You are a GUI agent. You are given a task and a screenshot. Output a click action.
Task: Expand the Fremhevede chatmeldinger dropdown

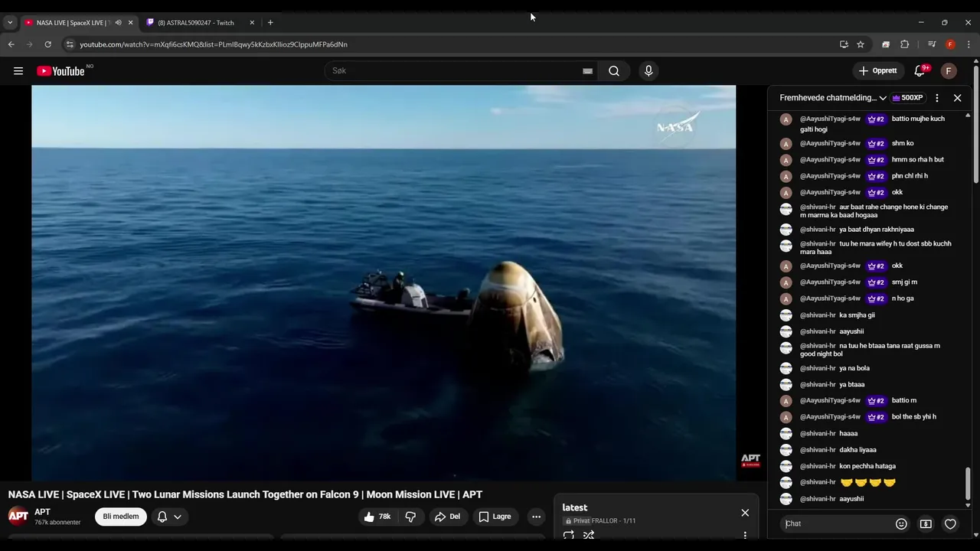pyautogui.click(x=832, y=98)
